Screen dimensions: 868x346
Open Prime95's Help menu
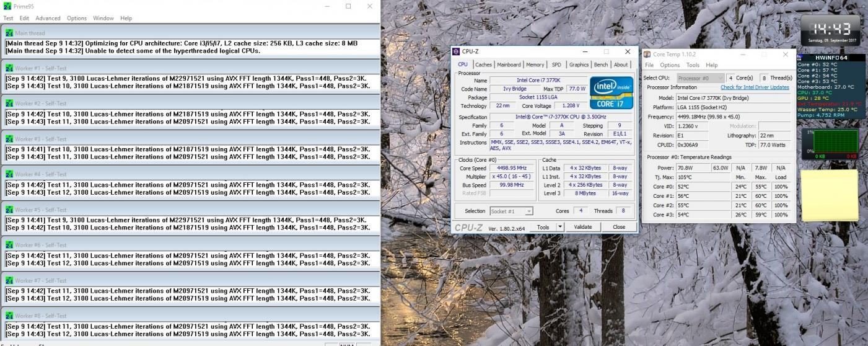pyautogui.click(x=126, y=18)
